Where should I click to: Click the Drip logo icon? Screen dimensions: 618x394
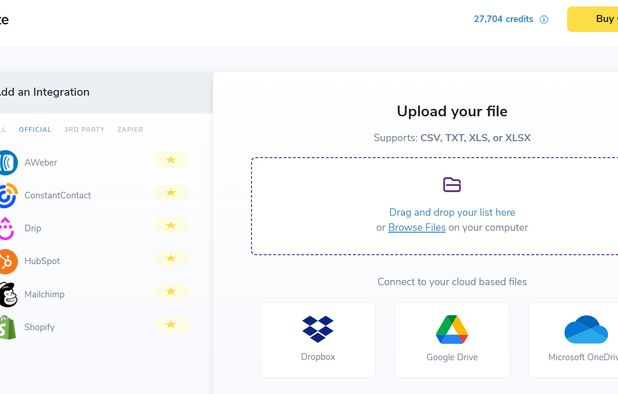[7, 228]
